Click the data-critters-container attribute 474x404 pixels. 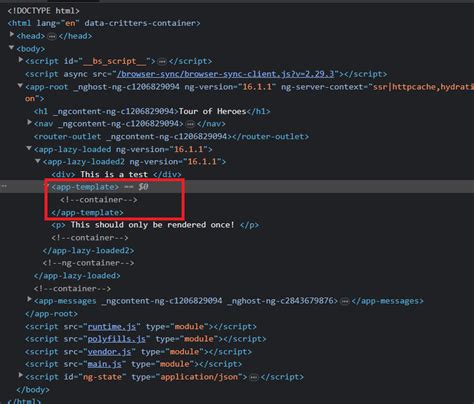[x=140, y=23]
